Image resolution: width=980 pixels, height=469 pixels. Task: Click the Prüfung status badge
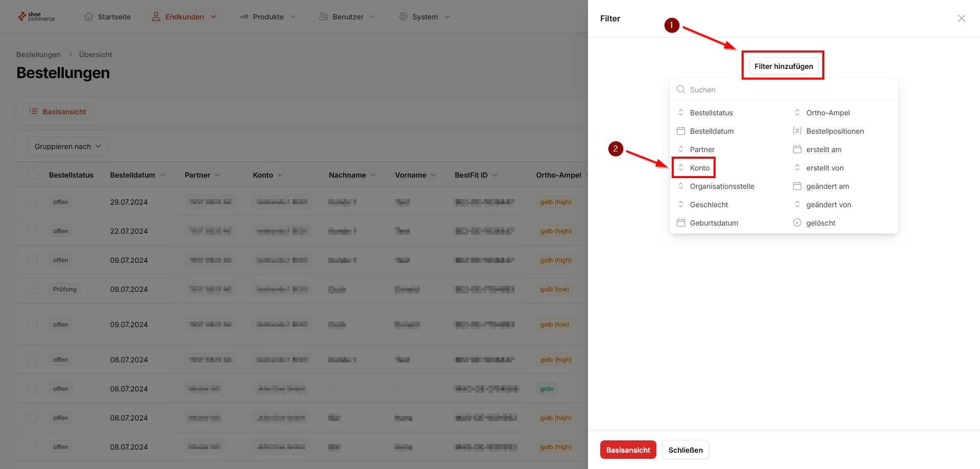click(65, 289)
